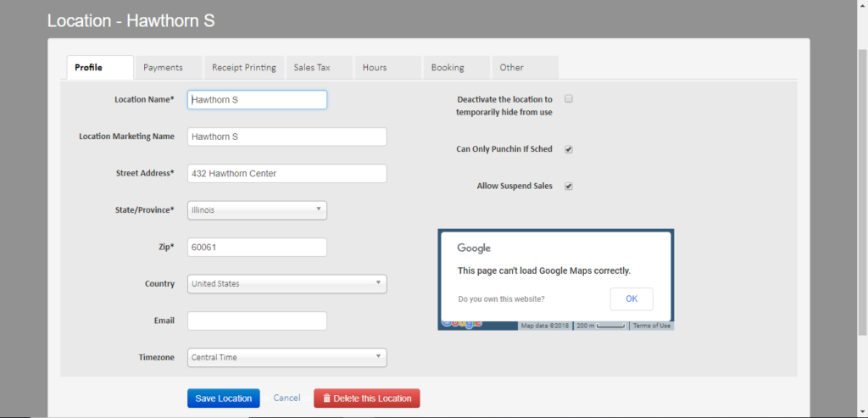
Task: Open the Other tab
Action: point(512,68)
